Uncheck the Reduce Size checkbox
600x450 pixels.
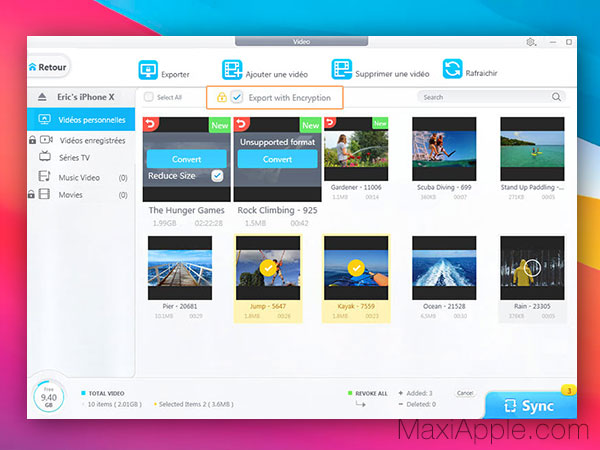click(217, 176)
